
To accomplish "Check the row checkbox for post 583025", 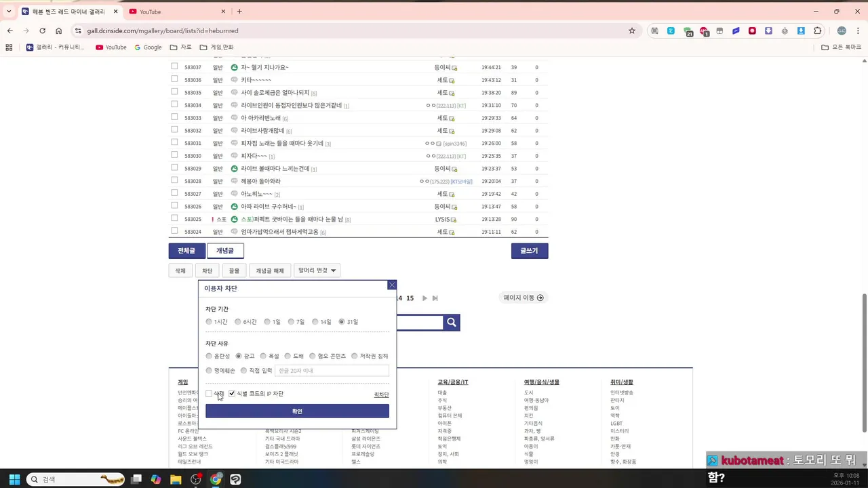I will (174, 218).
